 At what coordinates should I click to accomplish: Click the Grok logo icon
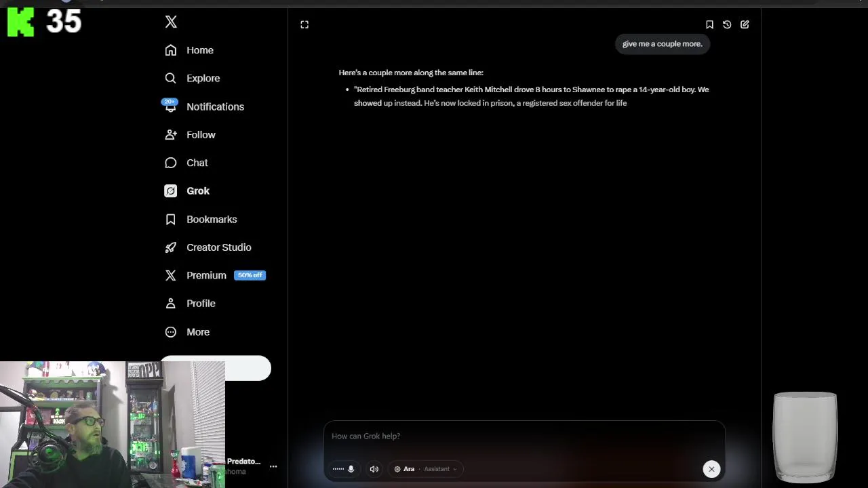(171, 191)
